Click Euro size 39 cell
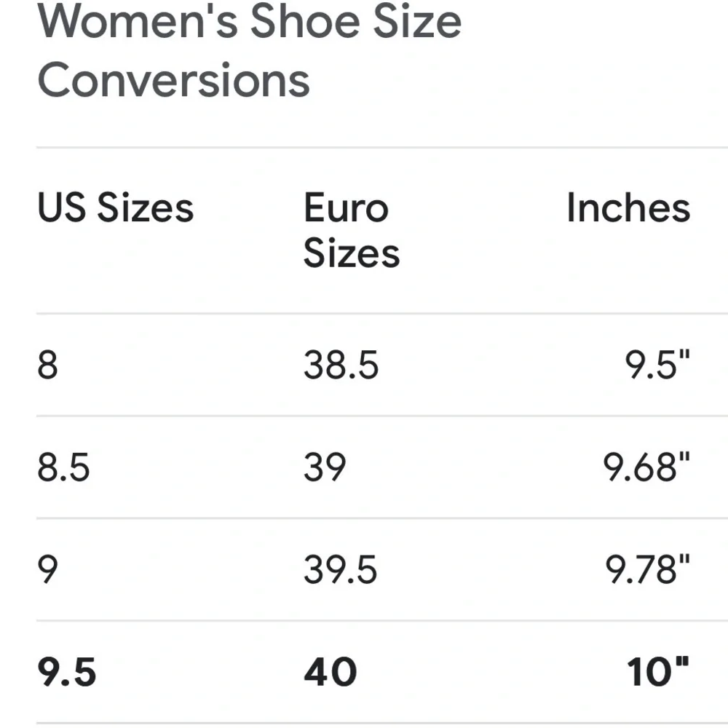 click(x=325, y=467)
